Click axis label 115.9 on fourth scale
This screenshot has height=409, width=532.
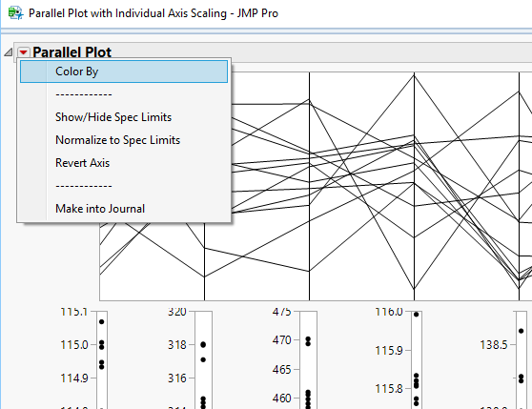click(x=388, y=350)
